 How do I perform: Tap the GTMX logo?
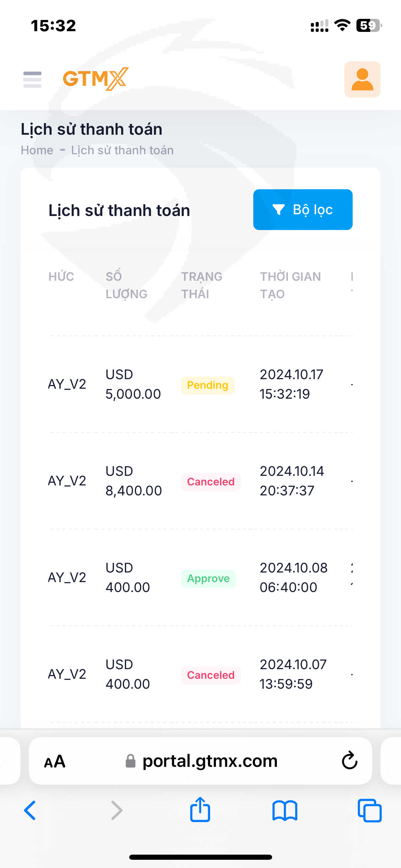[x=96, y=79]
